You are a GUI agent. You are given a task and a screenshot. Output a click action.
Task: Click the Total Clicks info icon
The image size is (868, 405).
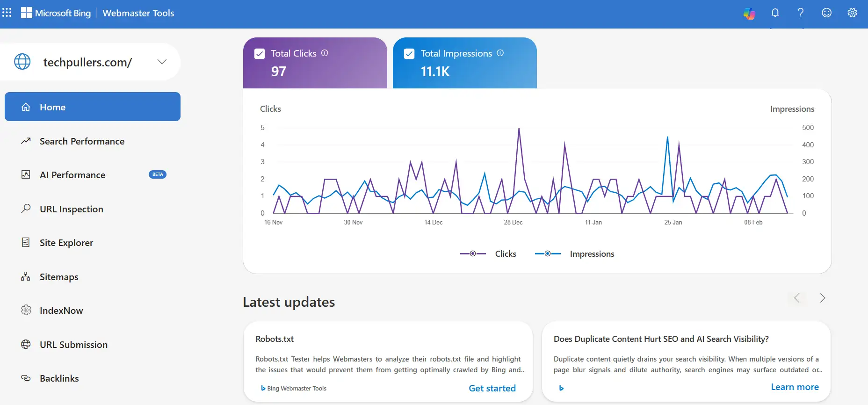tap(325, 53)
